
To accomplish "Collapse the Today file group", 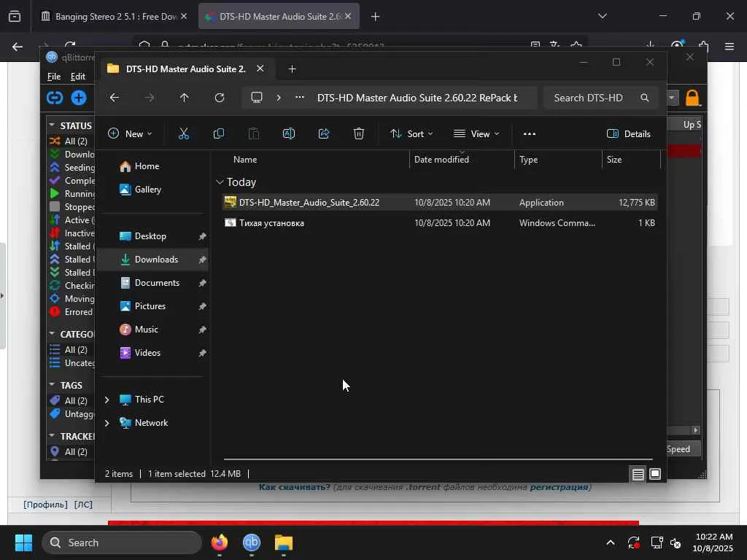I will pyautogui.click(x=220, y=182).
